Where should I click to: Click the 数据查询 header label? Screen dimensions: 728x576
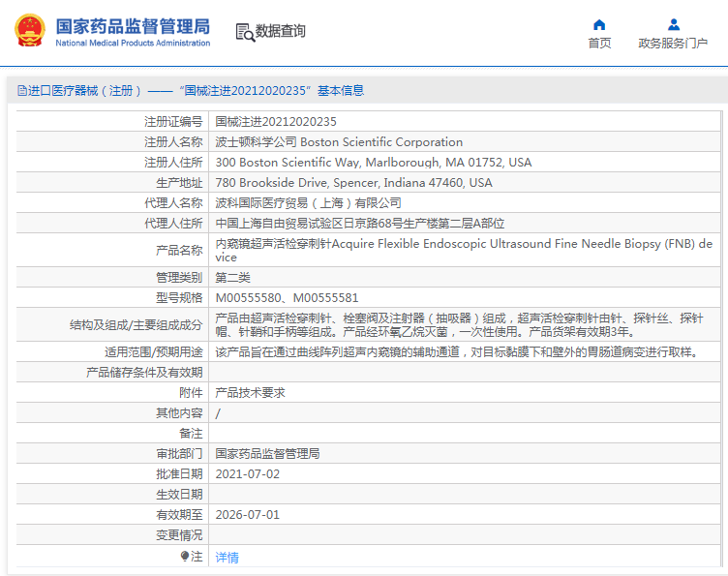(281, 31)
